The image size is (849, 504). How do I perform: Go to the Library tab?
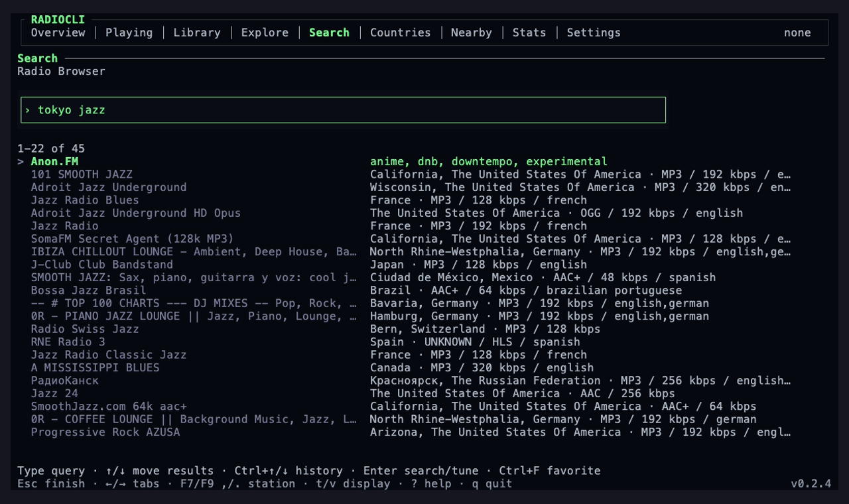197,32
